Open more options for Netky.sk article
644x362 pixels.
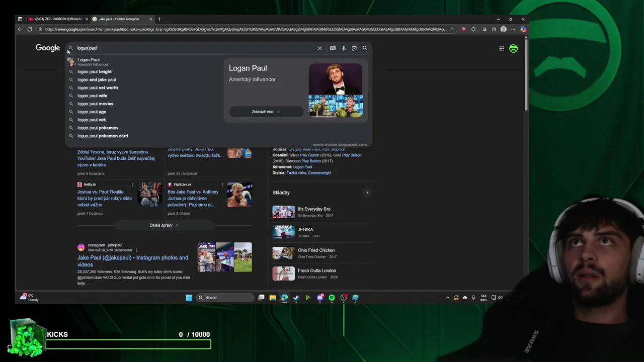tap(132, 185)
